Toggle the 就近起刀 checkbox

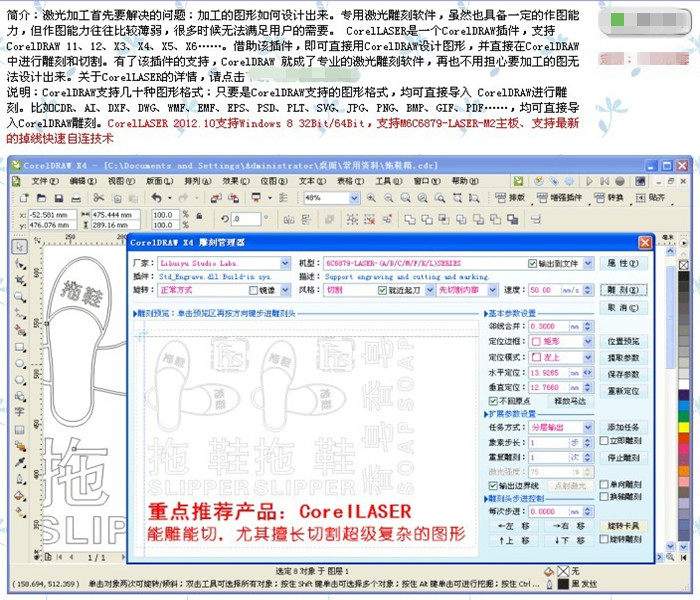click(x=382, y=291)
